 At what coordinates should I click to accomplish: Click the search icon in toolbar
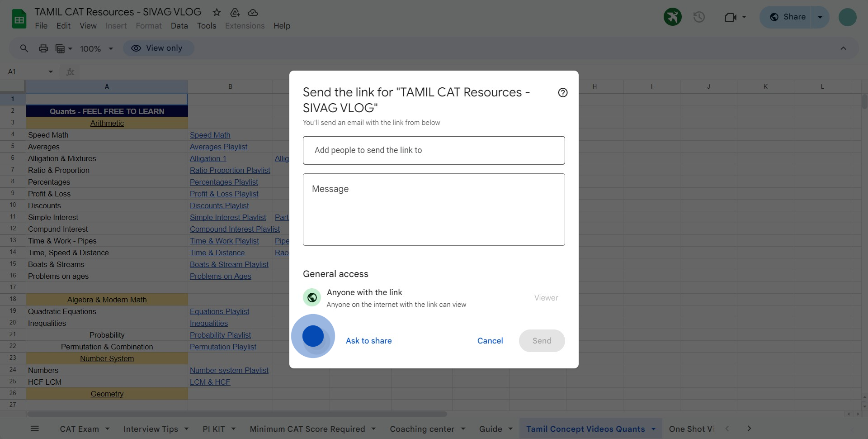pos(24,48)
